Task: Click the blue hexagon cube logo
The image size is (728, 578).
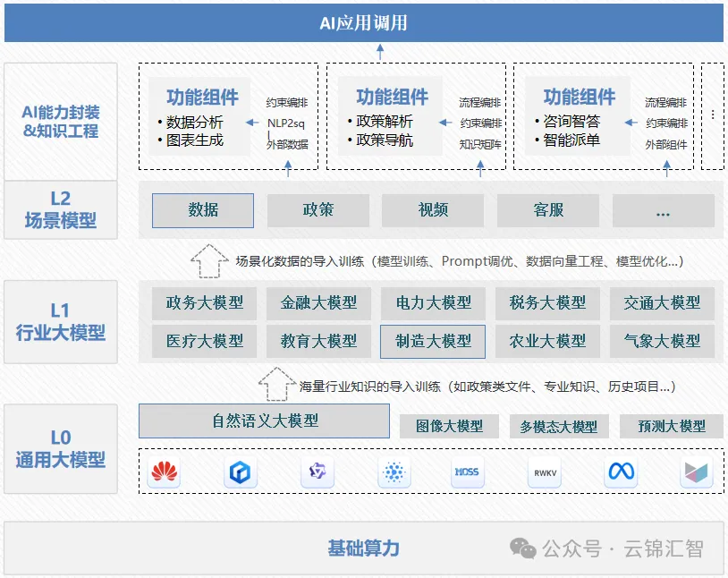Action: [240, 472]
